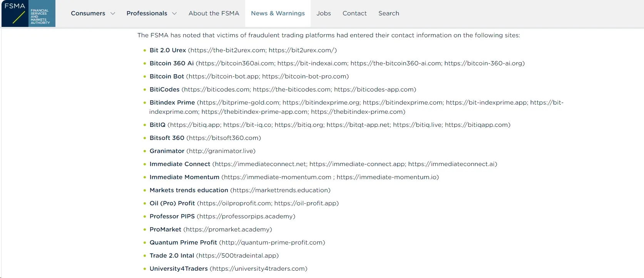
Task: Click the http://granimator.live URL text
Action: [x=221, y=151]
